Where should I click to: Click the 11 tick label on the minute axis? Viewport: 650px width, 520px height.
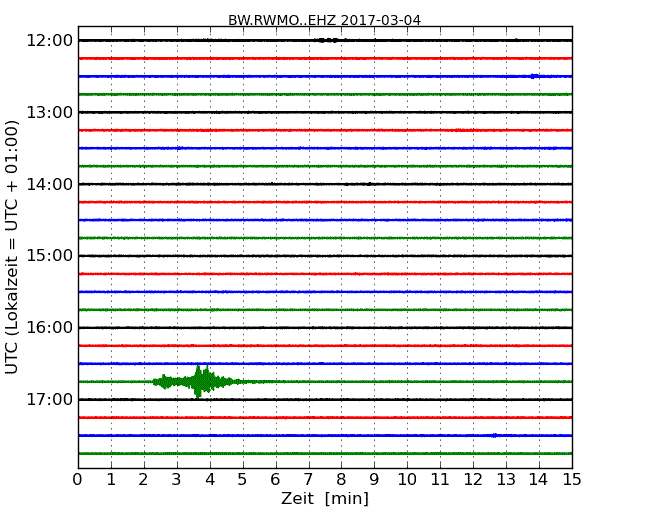click(x=440, y=480)
